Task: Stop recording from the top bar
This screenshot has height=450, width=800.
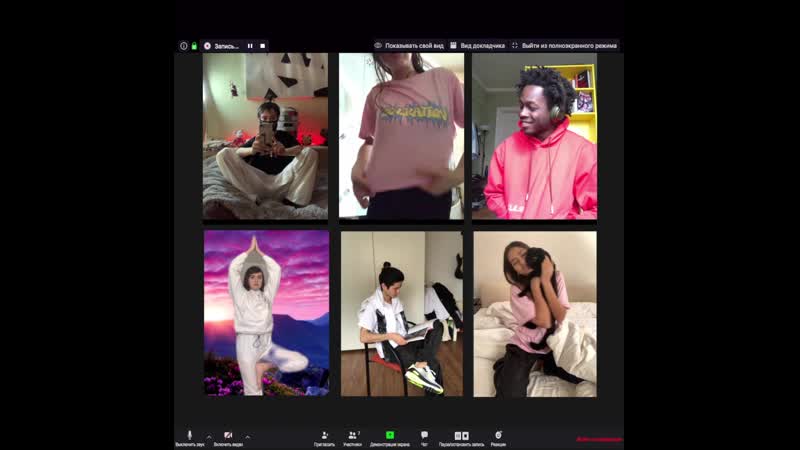Action: 263,46
